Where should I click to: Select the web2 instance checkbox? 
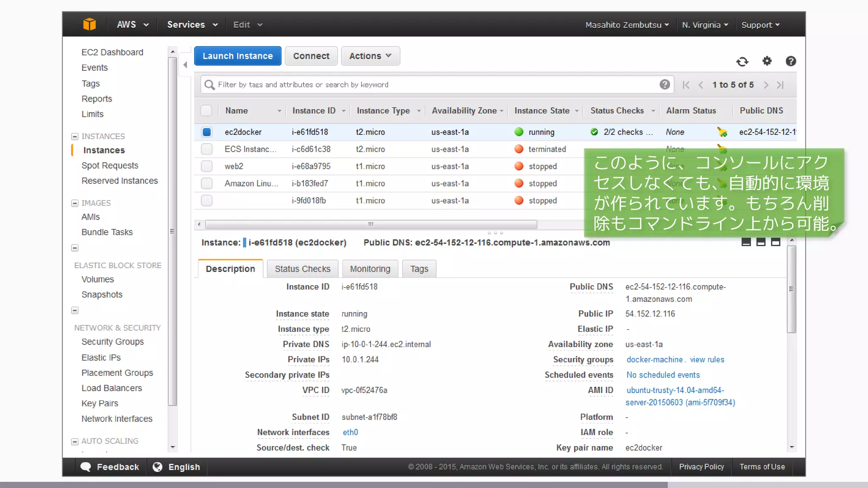pyautogui.click(x=206, y=166)
